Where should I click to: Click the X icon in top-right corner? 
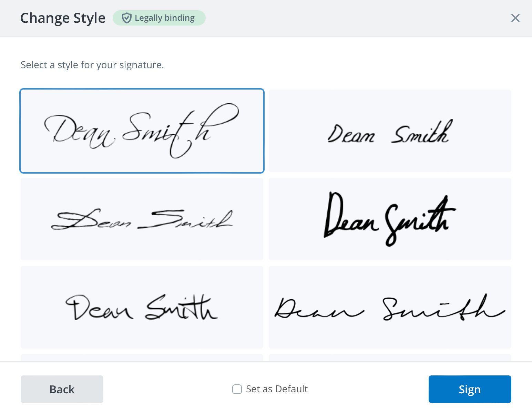pyautogui.click(x=515, y=18)
